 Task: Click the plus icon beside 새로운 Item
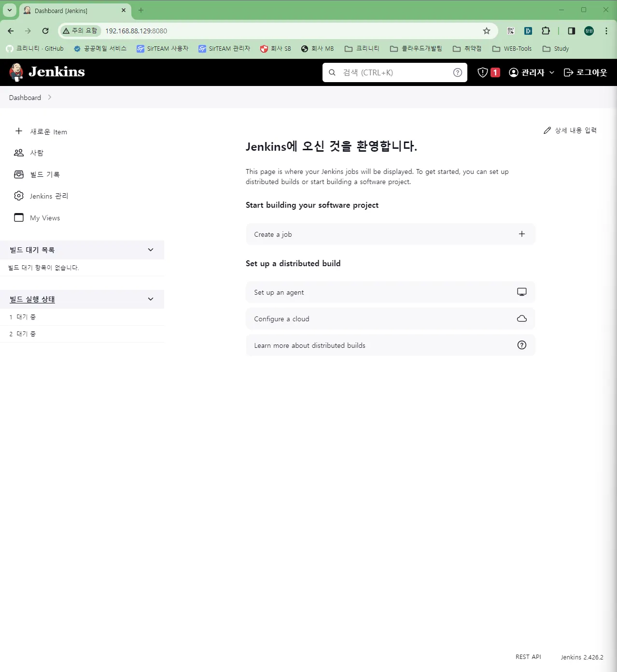point(19,131)
